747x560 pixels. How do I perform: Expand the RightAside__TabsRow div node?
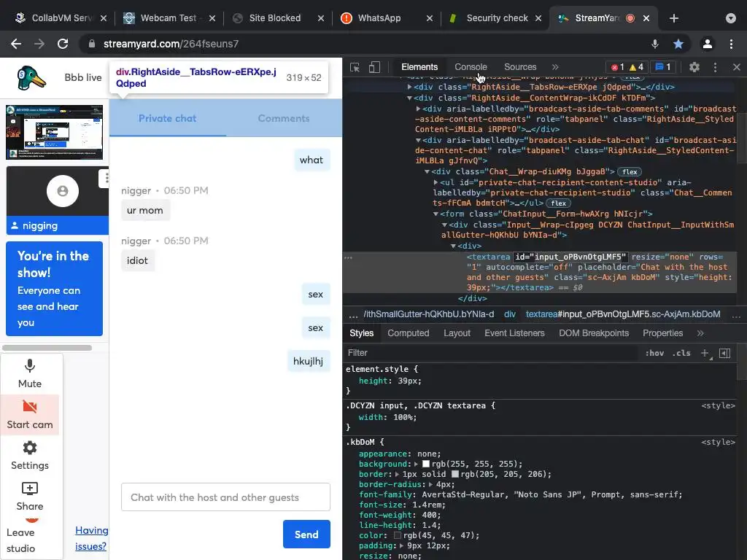pos(409,87)
